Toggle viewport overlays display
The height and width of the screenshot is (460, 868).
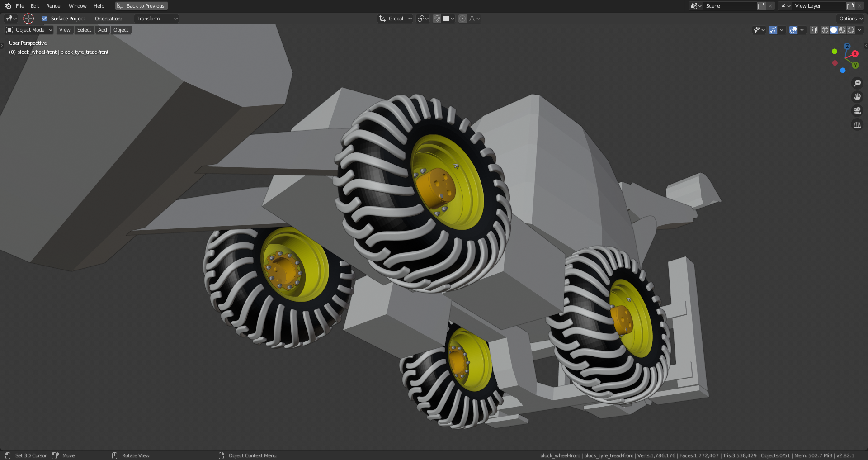pos(793,30)
